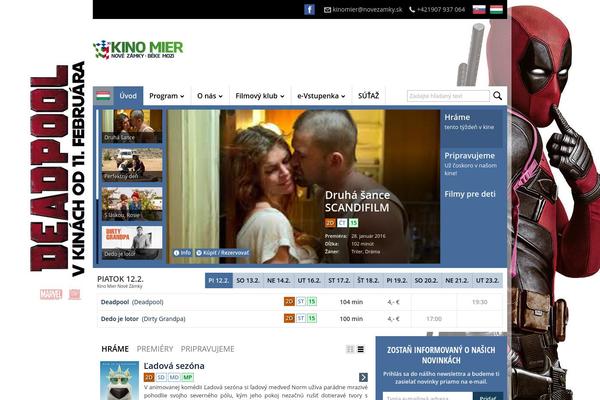Screen dimensions: 600x400
Task: Click the search magnifier icon
Action: coord(497,96)
